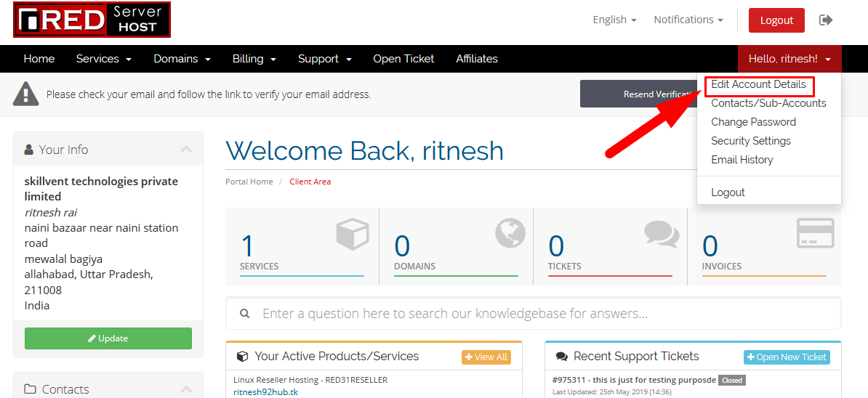868x398 pixels.
Task: Click the Red Server Host logo
Action: tap(92, 20)
